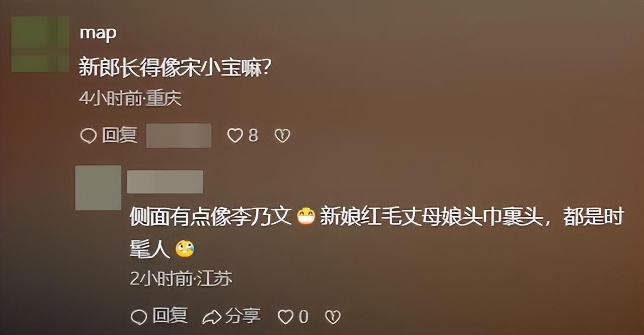Click the blurred box next to first 回复

[179, 135]
